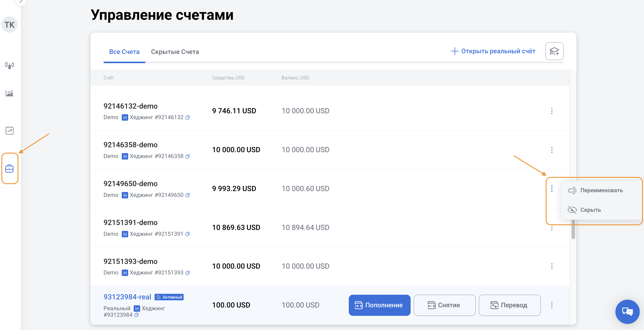Select Переименовать in the context menu

tap(601, 190)
